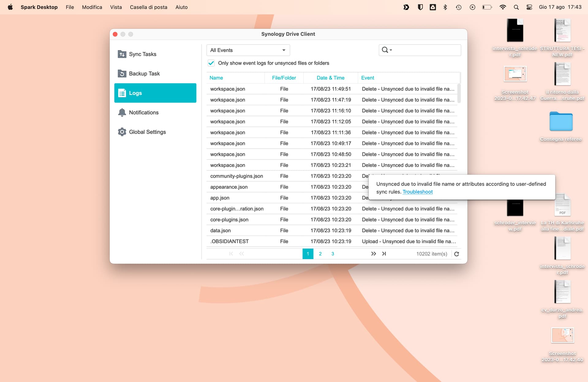Click the date and time in menu bar
This screenshot has height=382, width=588.
pyautogui.click(x=560, y=7)
